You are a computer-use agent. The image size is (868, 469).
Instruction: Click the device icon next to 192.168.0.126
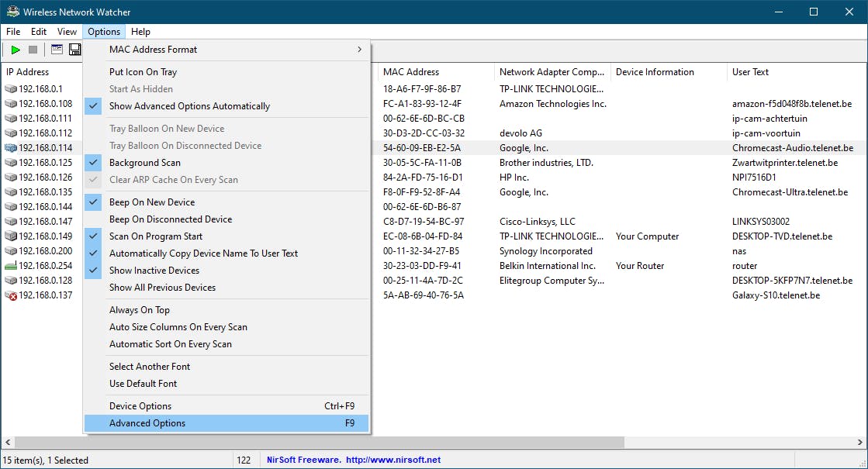pyautogui.click(x=11, y=178)
